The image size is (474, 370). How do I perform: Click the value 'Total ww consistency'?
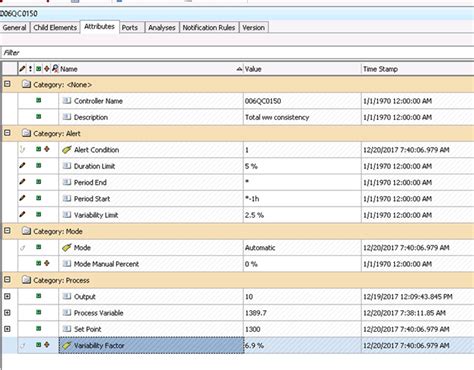(277, 117)
